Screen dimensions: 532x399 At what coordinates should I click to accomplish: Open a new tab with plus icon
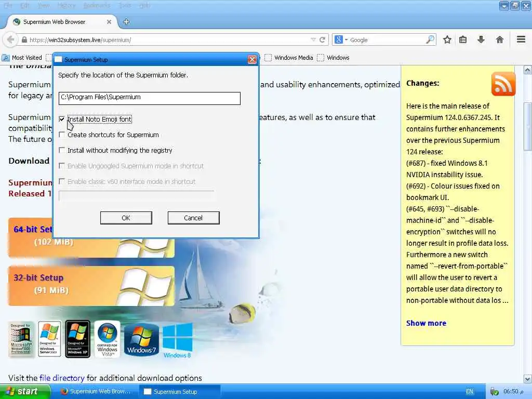(x=126, y=22)
